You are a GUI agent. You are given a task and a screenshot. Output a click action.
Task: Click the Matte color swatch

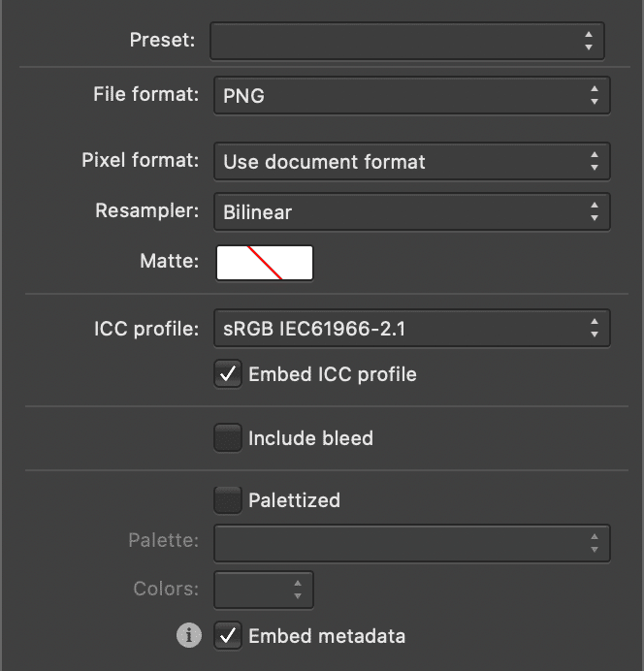click(x=264, y=263)
